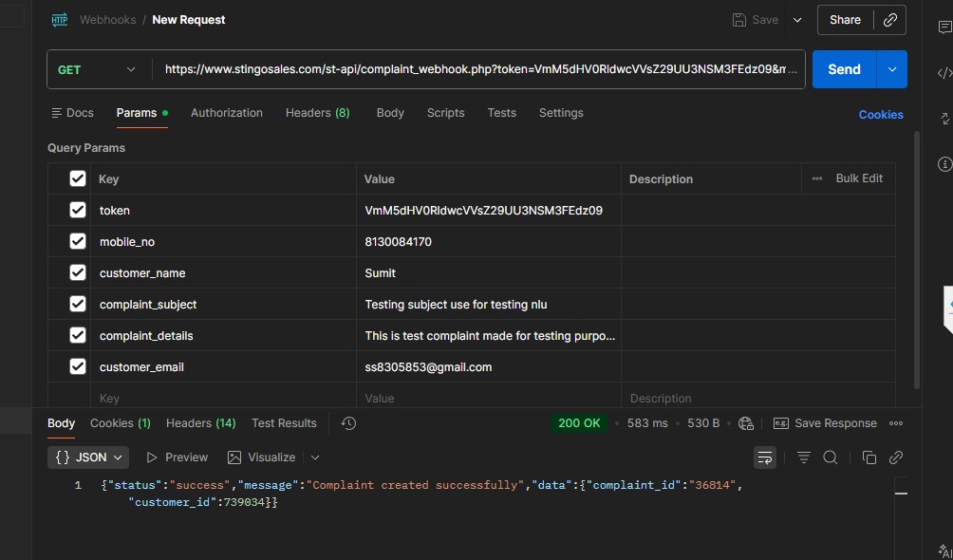Open the JSON format dropdown
This screenshot has height=560, width=953.
click(88, 457)
